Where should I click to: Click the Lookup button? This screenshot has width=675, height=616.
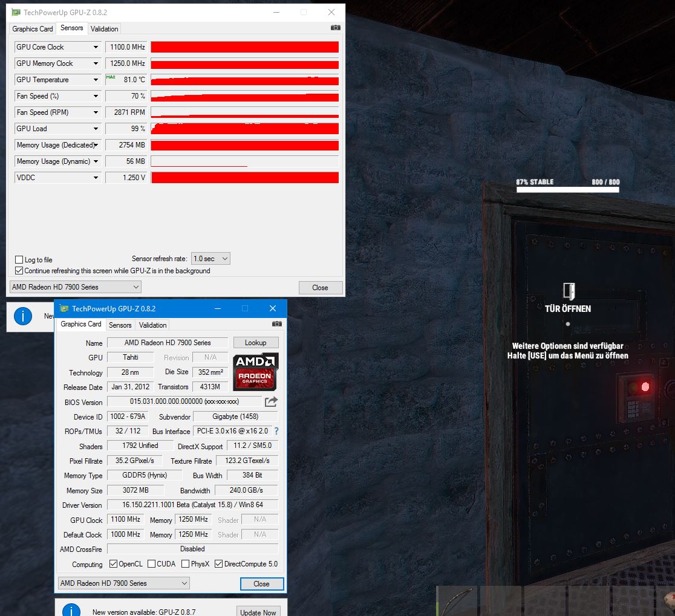(x=256, y=342)
